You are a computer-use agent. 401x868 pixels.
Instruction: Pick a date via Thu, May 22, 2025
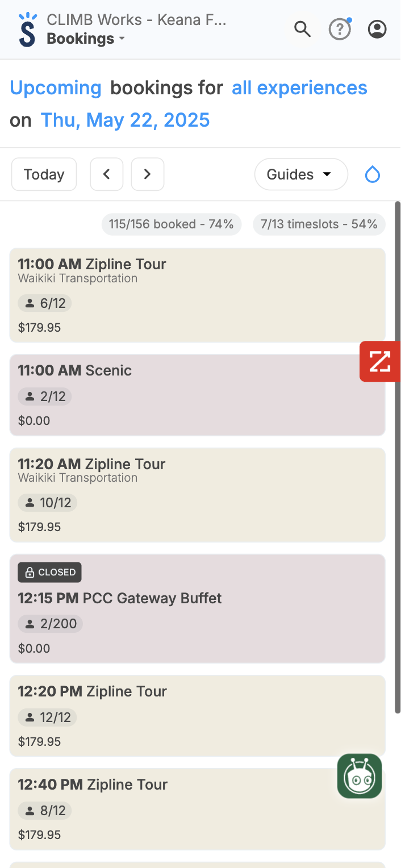pos(125,120)
